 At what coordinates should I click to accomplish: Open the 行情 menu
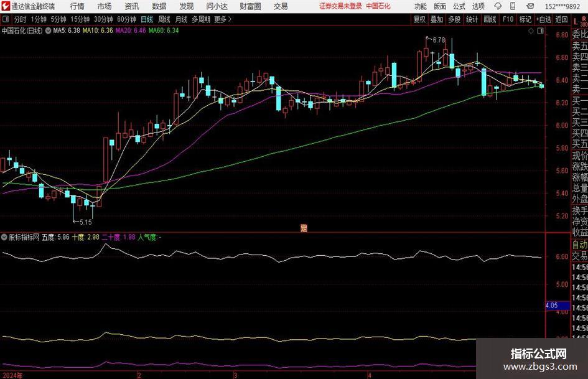coord(77,6)
